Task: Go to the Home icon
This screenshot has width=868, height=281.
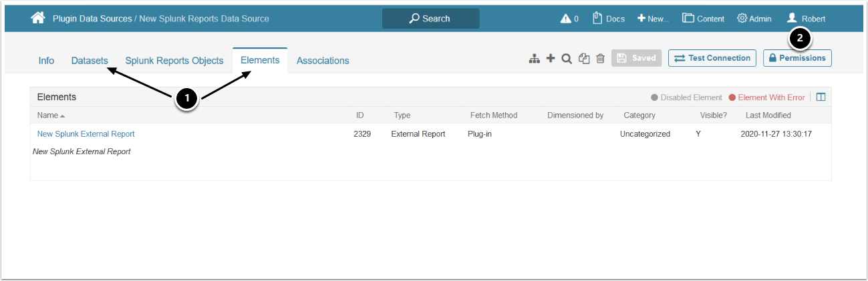Action: [38, 18]
